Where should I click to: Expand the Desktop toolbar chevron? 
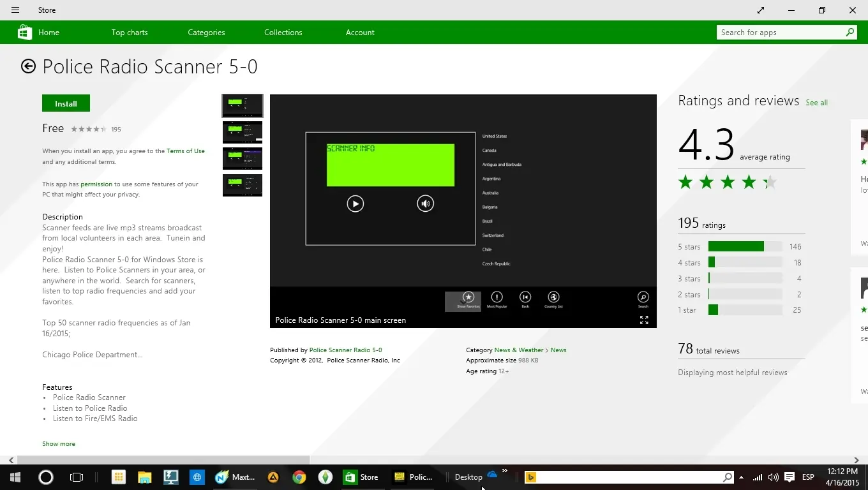tap(505, 471)
